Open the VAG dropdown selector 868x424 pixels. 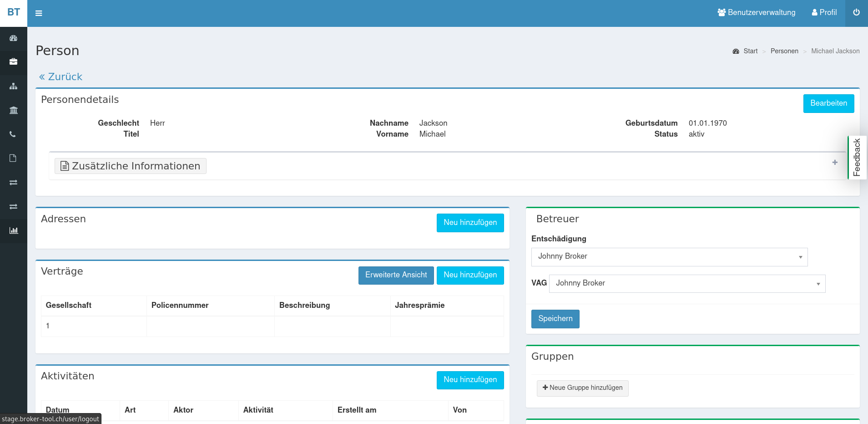(x=687, y=283)
